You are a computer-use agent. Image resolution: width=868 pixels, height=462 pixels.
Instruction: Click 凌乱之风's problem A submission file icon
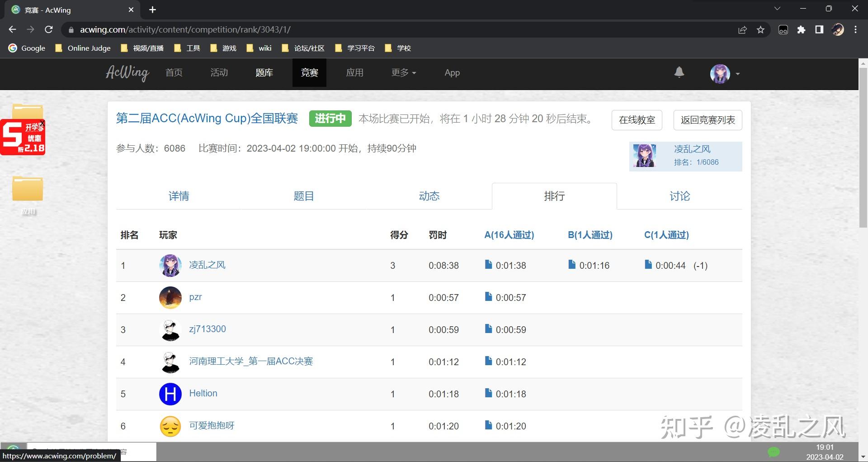(488, 265)
